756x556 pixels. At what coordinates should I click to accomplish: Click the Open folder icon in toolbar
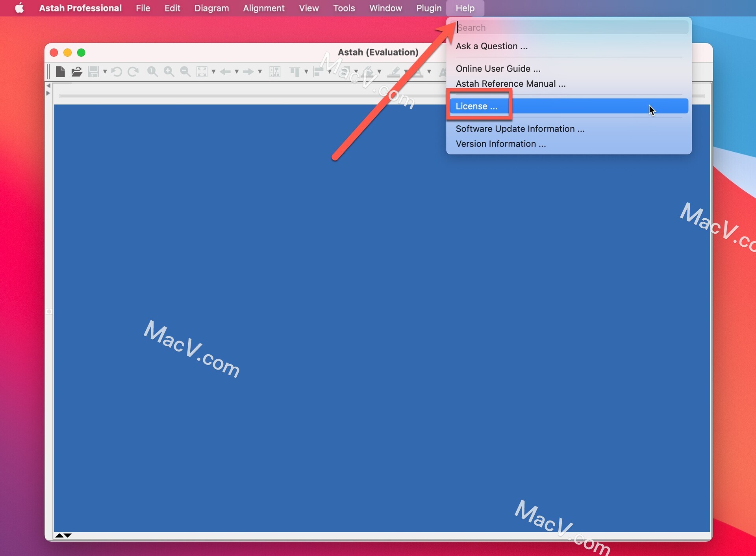coord(77,72)
